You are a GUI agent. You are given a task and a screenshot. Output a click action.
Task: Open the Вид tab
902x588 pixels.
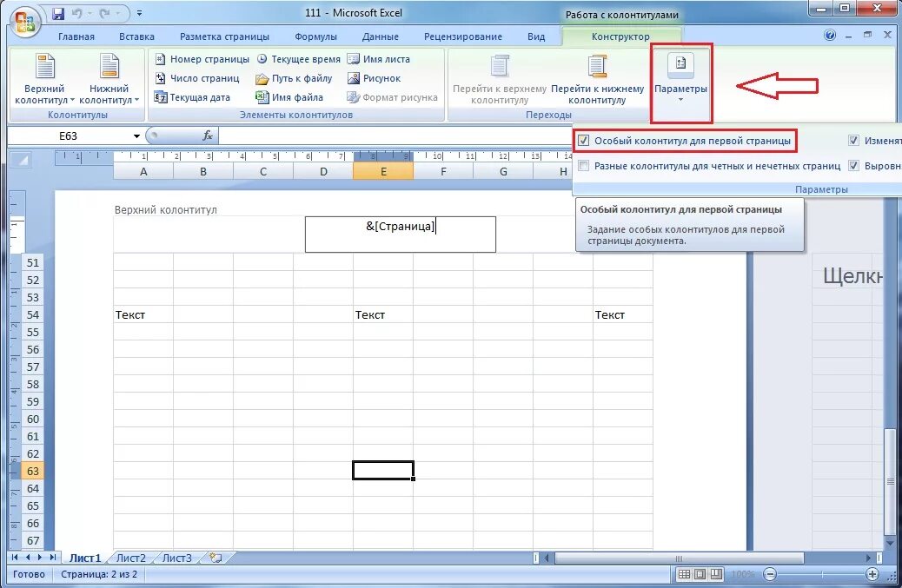click(x=536, y=36)
